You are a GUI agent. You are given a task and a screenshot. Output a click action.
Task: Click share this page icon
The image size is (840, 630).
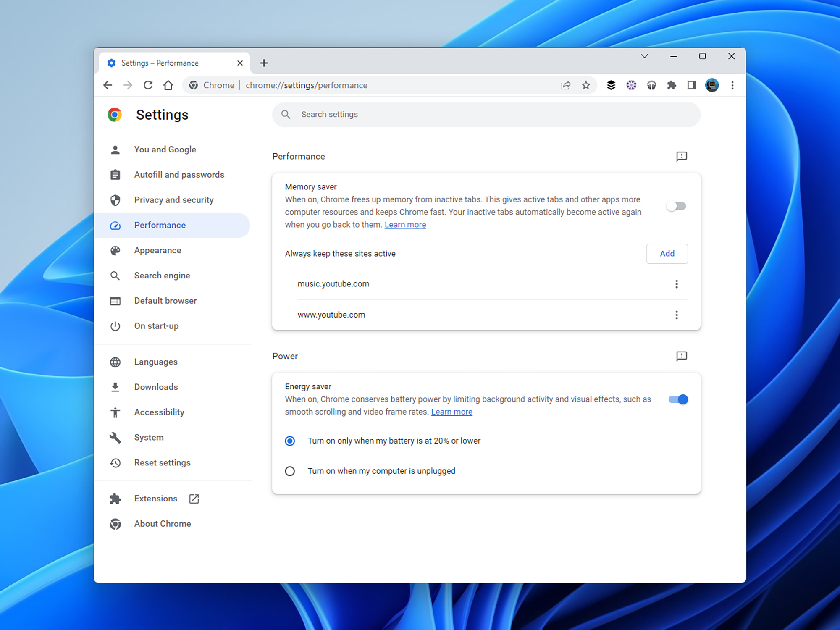tap(566, 85)
